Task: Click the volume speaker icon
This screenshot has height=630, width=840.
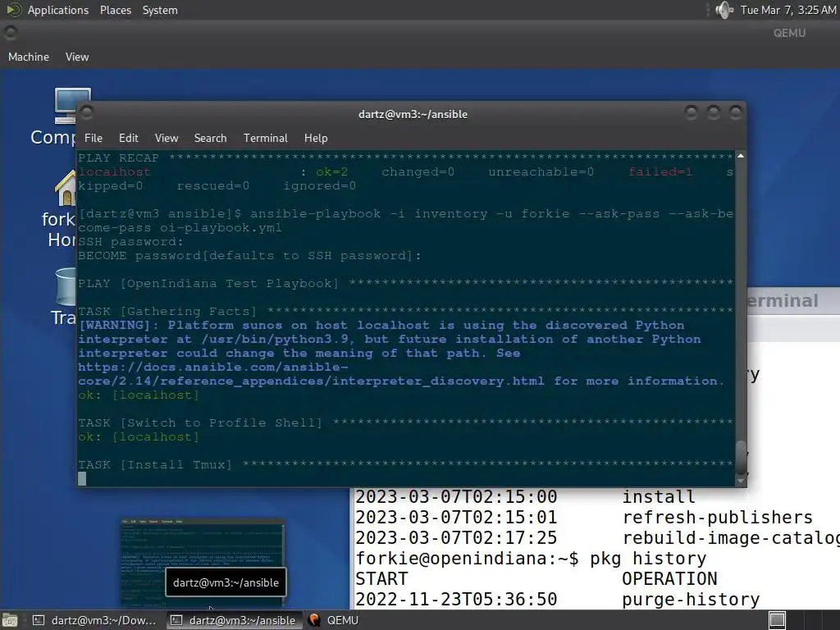Action: click(724, 10)
